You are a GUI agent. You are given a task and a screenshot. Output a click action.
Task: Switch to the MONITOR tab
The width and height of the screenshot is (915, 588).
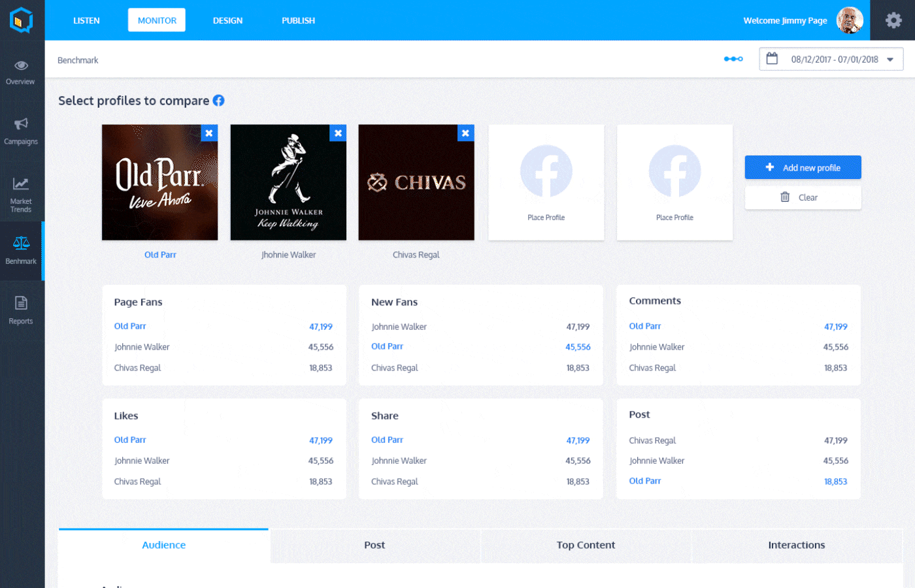click(157, 20)
